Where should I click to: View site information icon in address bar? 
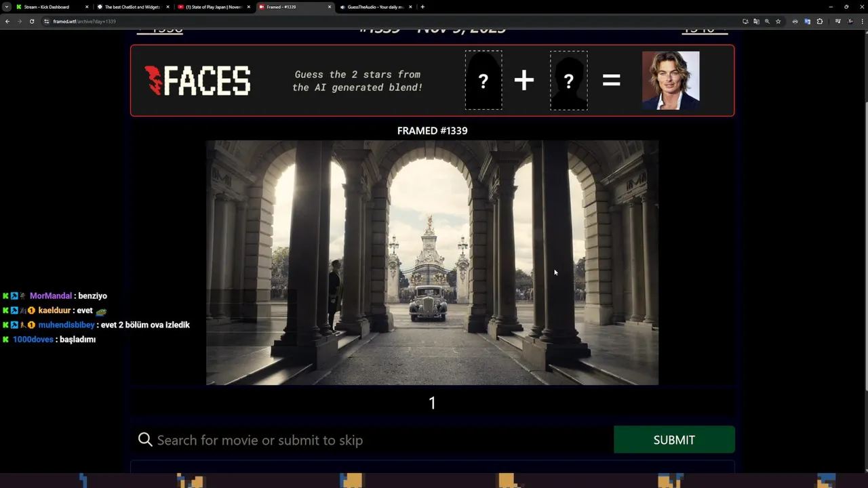tap(47, 21)
